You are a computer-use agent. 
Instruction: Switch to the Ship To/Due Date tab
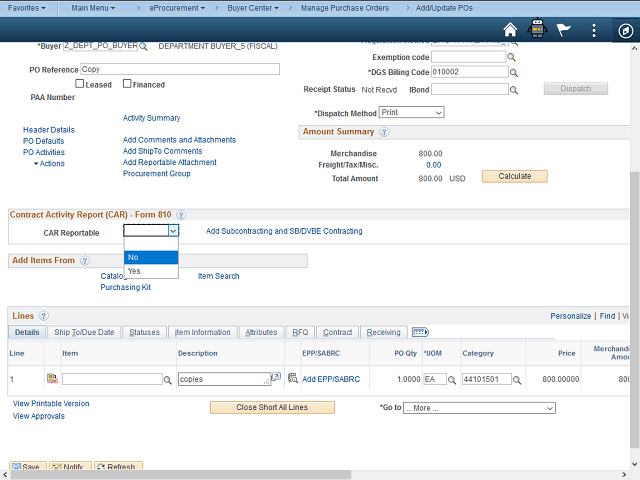(84, 332)
